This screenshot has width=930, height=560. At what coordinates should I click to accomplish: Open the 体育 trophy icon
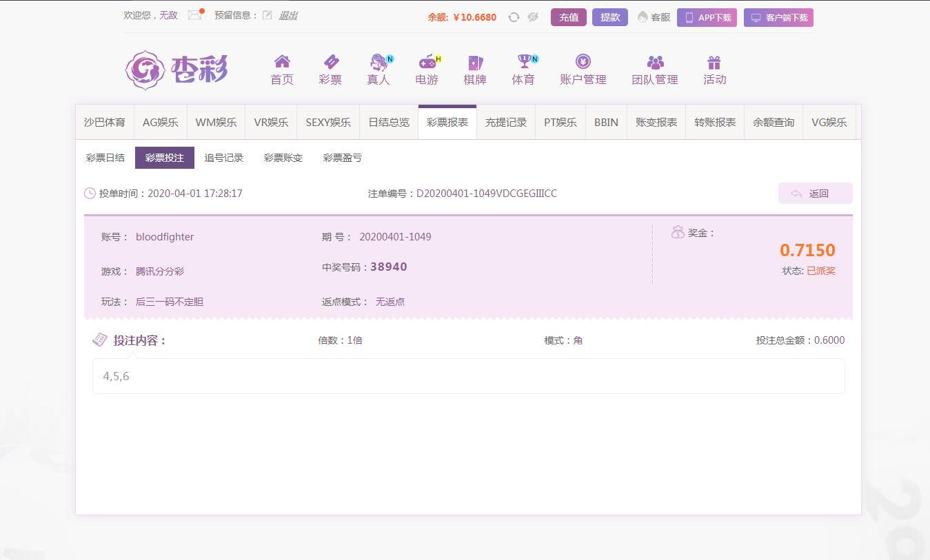(x=523, y=62)
